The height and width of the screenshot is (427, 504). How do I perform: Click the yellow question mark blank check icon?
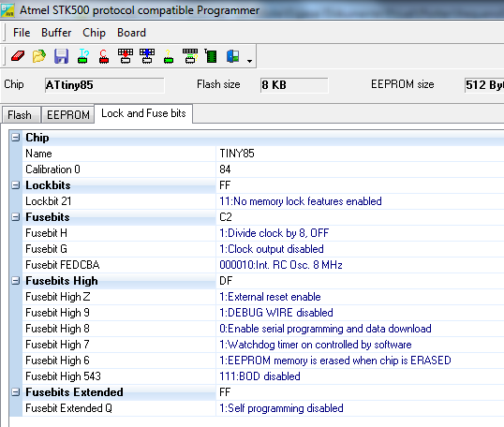pyautogui.click(x=169, y=56)
